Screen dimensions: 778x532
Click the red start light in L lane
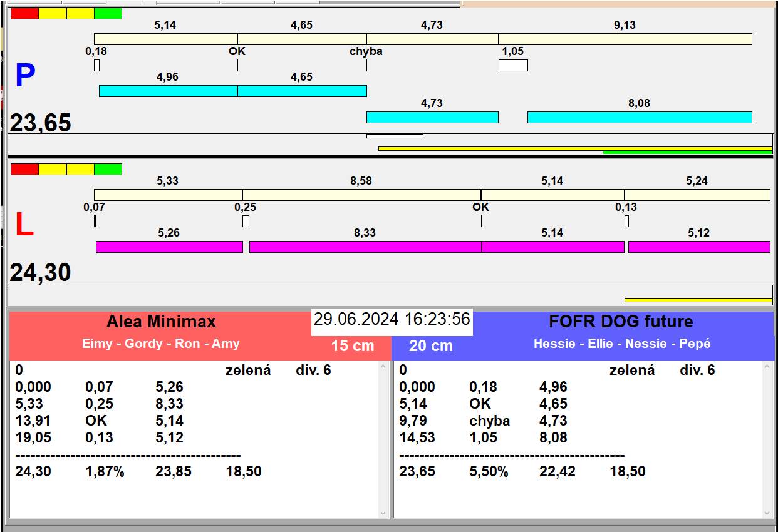pyautogui.click(x=24, y=169)
